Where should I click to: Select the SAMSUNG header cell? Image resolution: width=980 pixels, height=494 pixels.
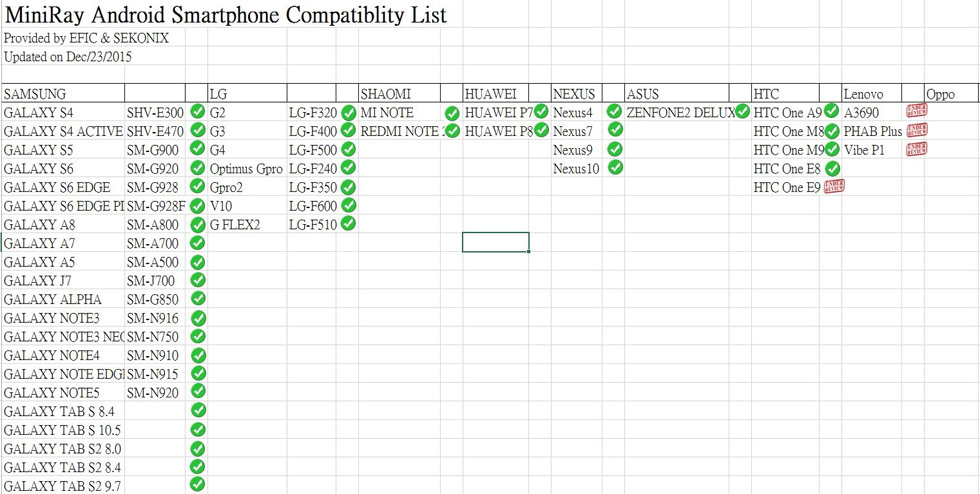point(63,94)
